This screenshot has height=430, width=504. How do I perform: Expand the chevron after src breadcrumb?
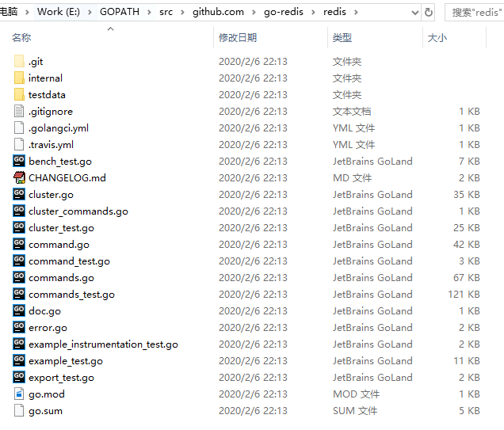(182, 13)
